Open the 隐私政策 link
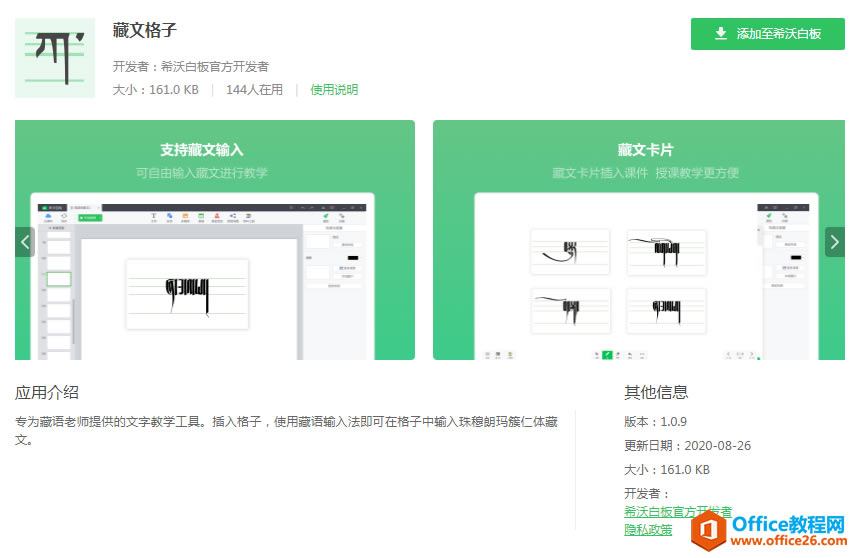Viewport: 854px width, 558px height. click(x=648, y=530)
